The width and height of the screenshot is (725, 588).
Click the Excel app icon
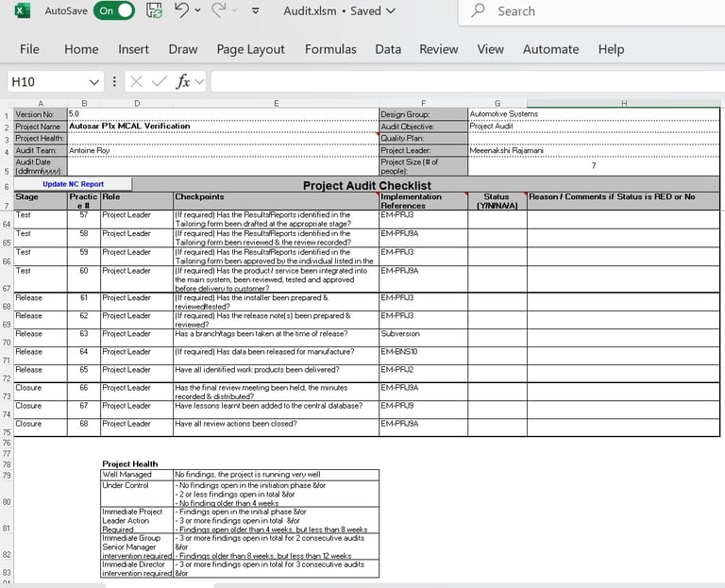pos(23,10)
